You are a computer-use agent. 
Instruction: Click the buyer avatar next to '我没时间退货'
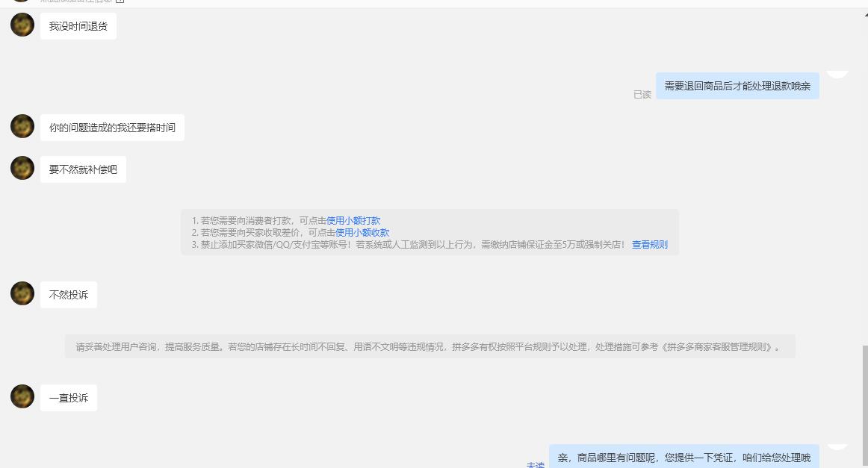(x=22, y=25)
